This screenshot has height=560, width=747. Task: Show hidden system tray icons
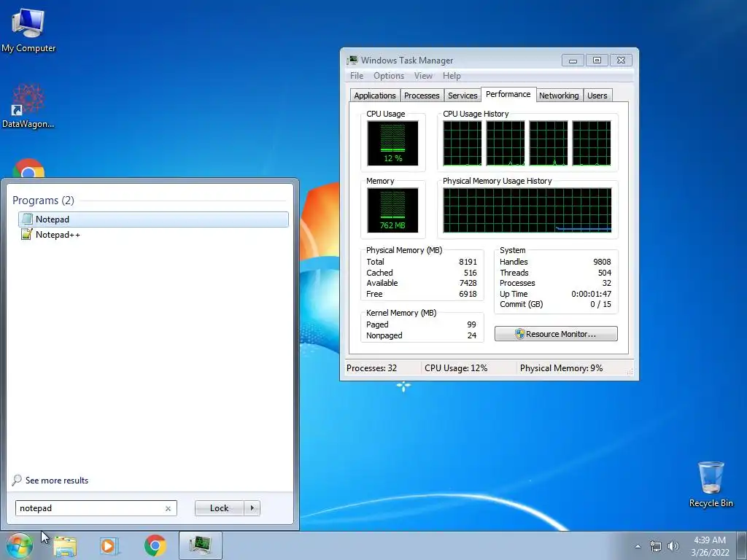638,546
